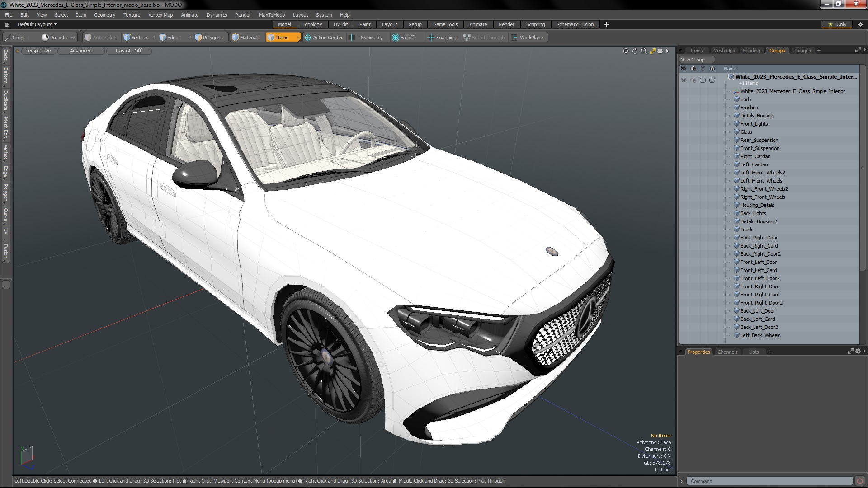Select the Trunk item in the list
This screenshot has height=488, width=868.
[746, 230]
